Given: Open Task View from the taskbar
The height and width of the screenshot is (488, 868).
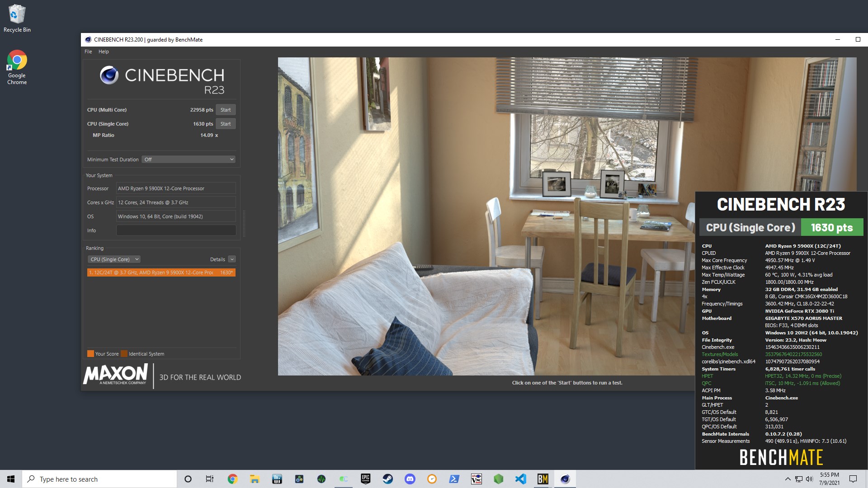Looking at the screenshot, I should click(210, 479).
